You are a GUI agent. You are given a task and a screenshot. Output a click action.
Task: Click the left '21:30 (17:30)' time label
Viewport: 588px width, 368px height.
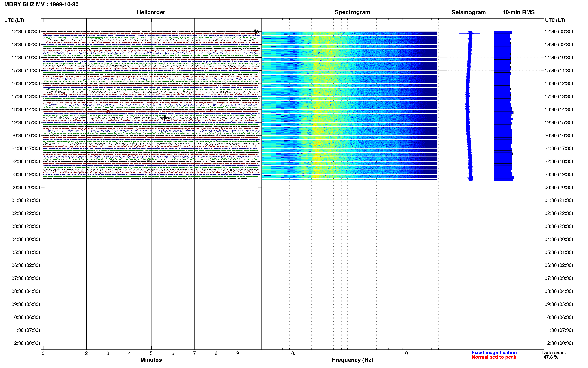pos(26,148)
